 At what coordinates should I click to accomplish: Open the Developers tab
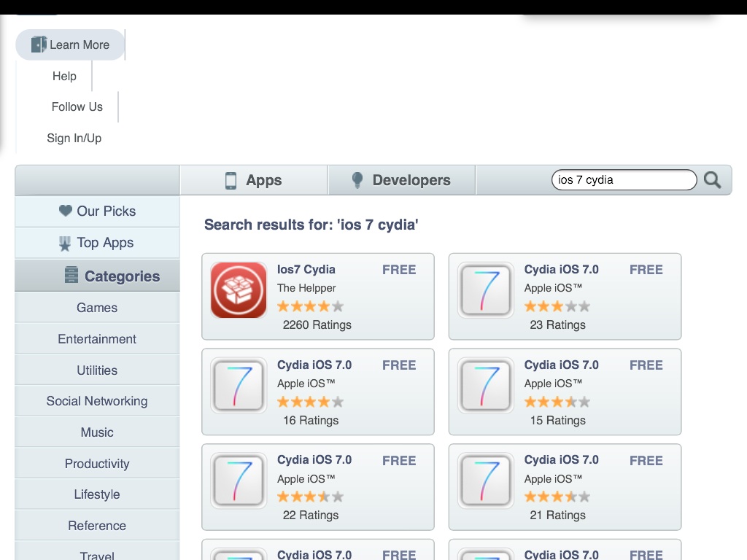pos(402,180)
